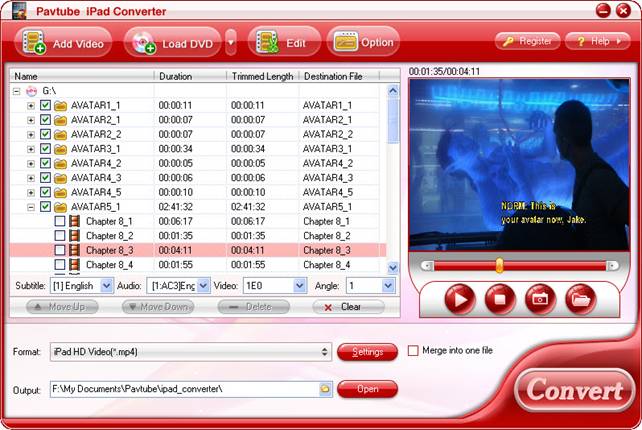The height and width of the screenshot is (430, 642).
Task: Open the Angle dropdown
Action: (x=389, y=285)
